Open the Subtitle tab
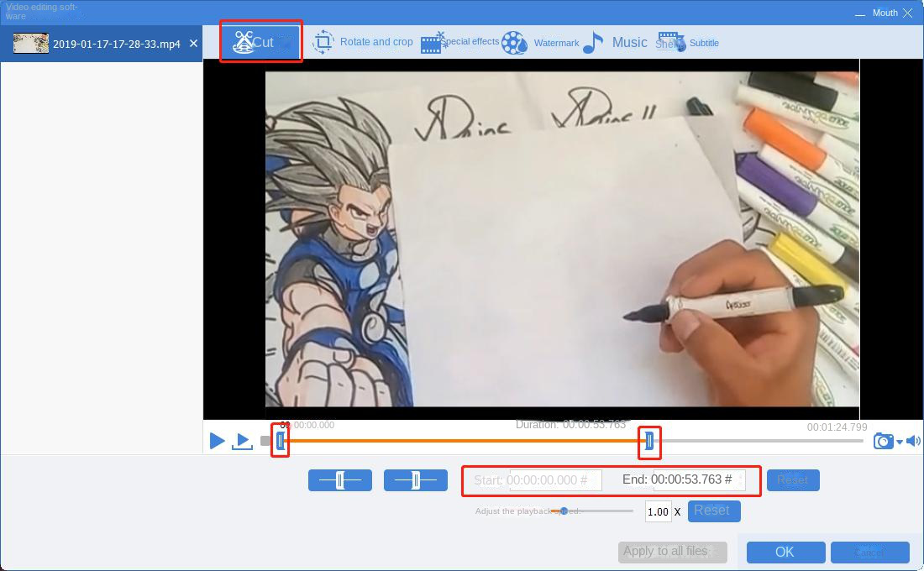The image size is (924, 571). tap(687, 43)
